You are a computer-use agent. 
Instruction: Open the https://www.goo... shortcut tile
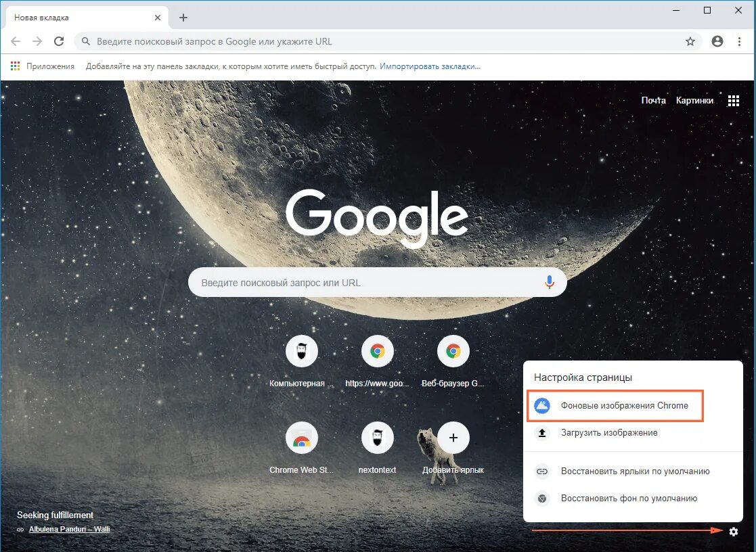click(x=377, y=361)
